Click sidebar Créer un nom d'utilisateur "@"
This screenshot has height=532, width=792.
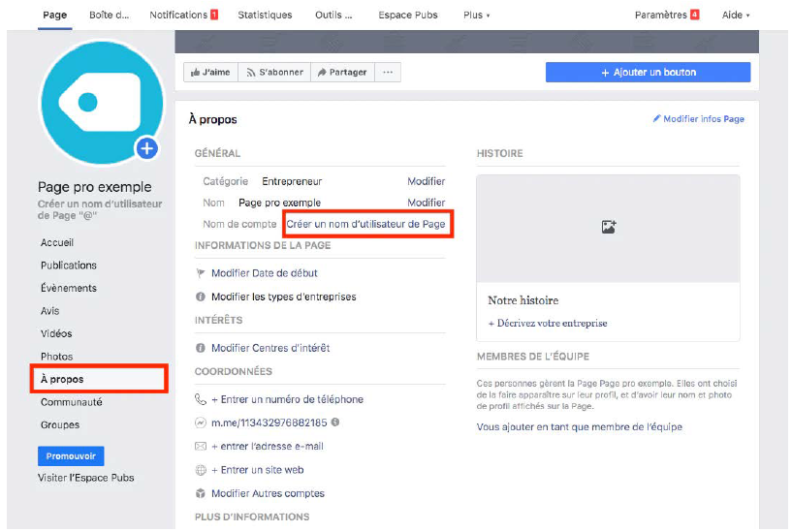pos(100,209)
